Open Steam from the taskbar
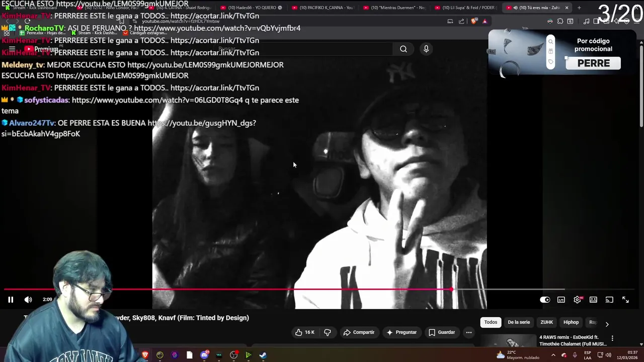The height and width of the screenshot is (362, 644). tap(263, 355)
